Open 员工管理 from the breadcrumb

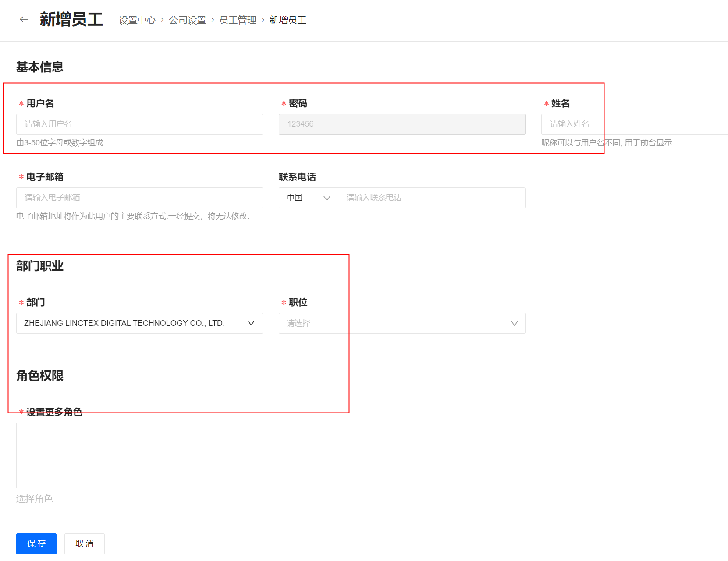238,20
